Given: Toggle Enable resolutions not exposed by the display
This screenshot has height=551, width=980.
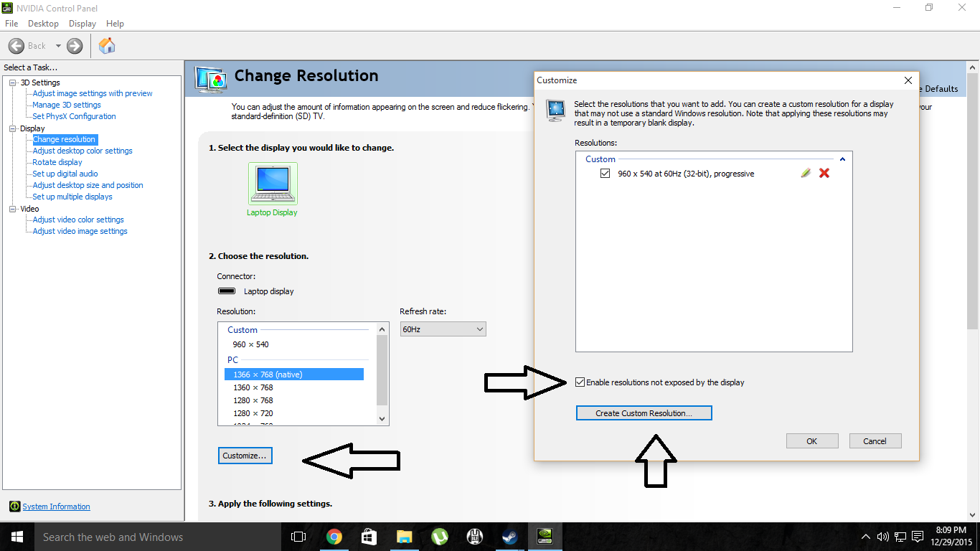Looking at the screenshot, I should 580,382.
